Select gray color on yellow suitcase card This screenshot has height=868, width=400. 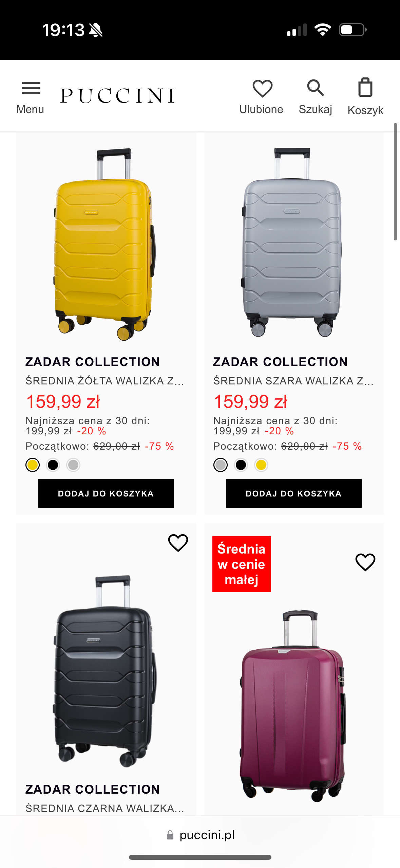(73, 465)
